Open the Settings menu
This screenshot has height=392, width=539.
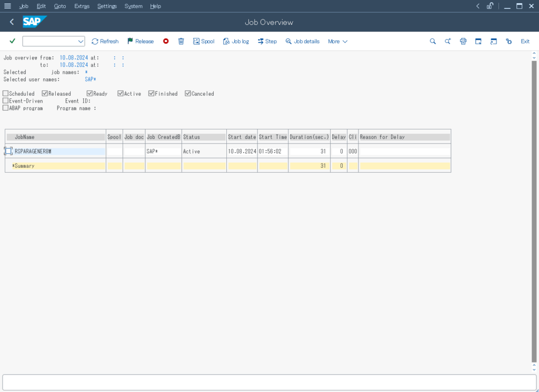pyautogui.click(x=107, y=6)
